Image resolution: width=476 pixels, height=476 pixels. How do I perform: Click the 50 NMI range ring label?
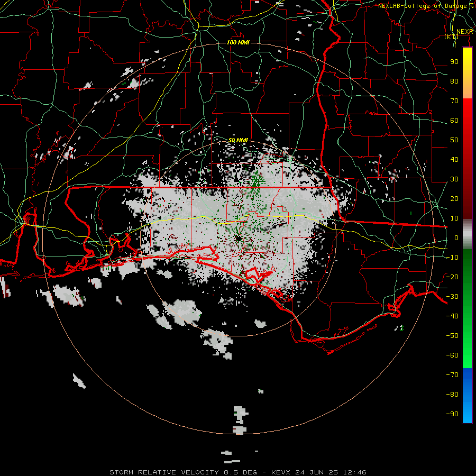[x=238, y=140]
